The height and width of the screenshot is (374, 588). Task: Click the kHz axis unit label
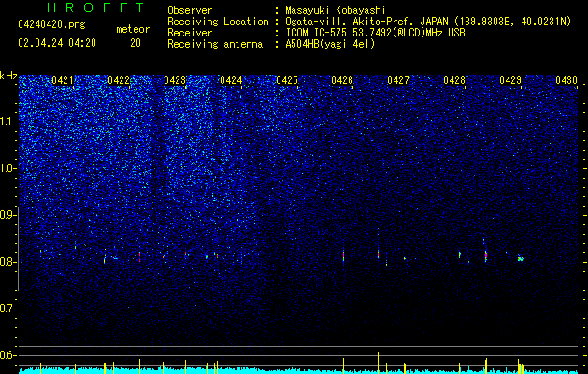tap(8, 76)
